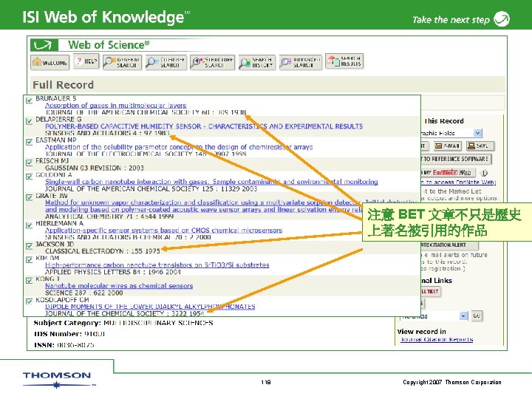Open Polymer-based capacitive humidity sensor link
532x399 pixels.
coord(204,126)
